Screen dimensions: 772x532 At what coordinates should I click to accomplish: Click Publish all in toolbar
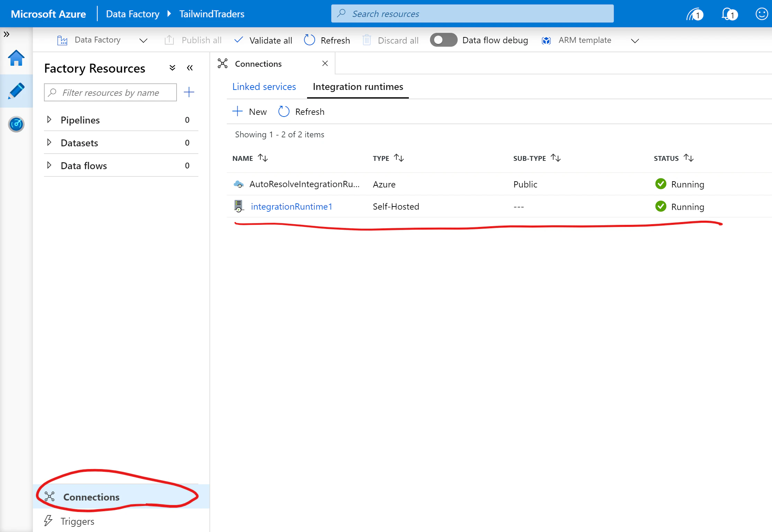193,40
